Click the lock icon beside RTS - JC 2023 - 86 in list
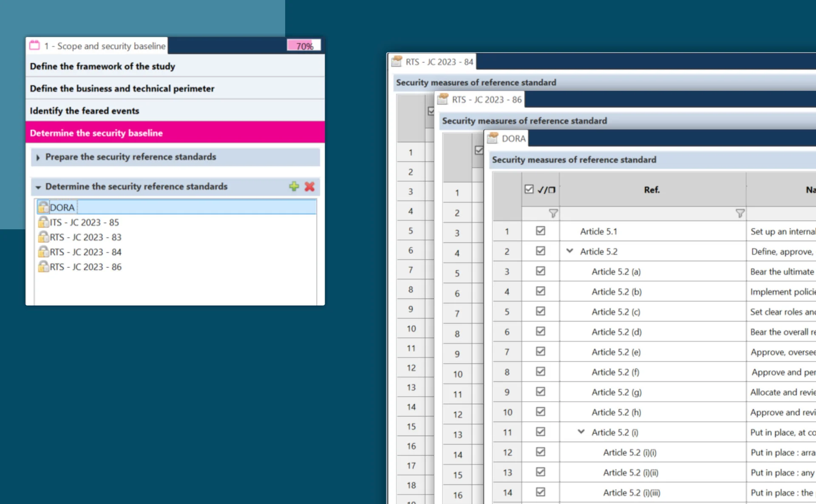816x504 pixels. (x=43, y=267)
